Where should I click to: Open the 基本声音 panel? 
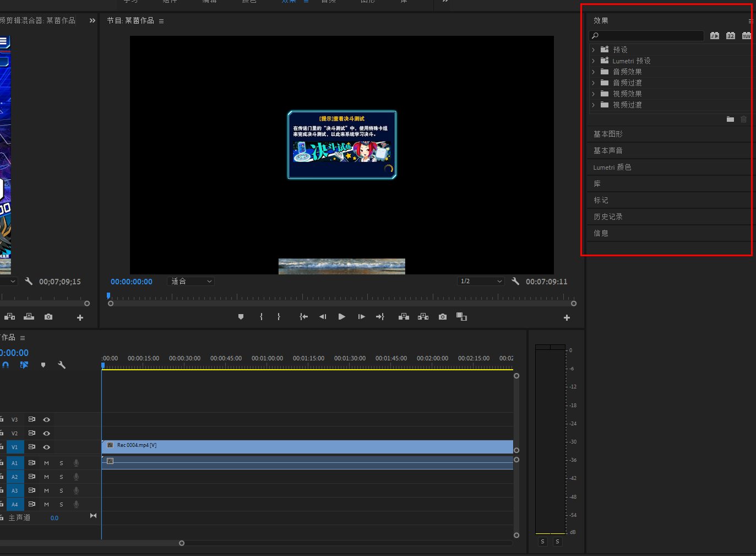pyautogui.click(x=608, y=150)
